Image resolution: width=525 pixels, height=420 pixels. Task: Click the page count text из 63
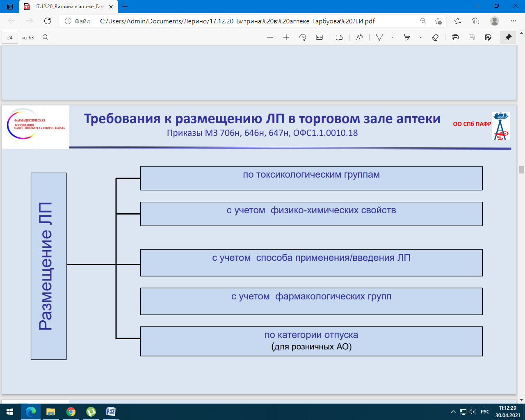click(28, 37)
